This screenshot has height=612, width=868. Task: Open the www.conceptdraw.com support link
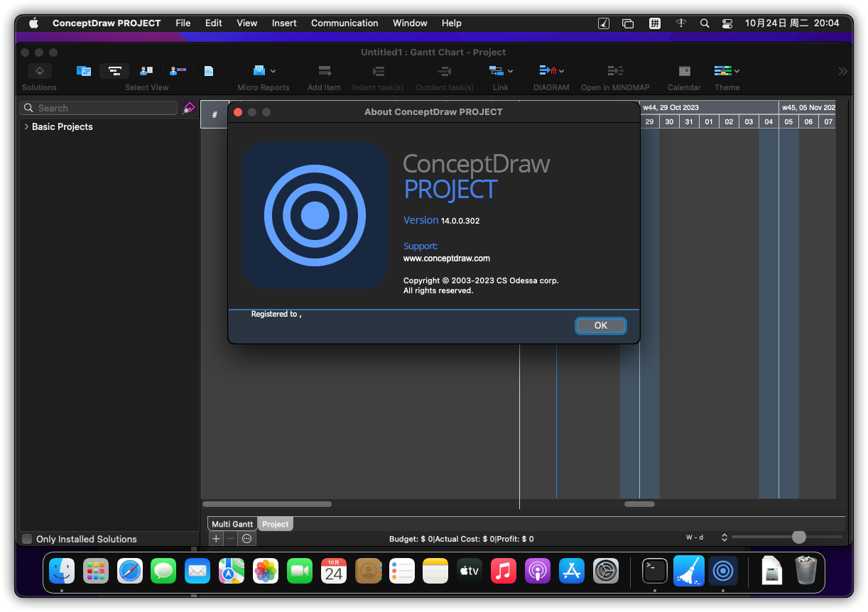pos(447,258)
